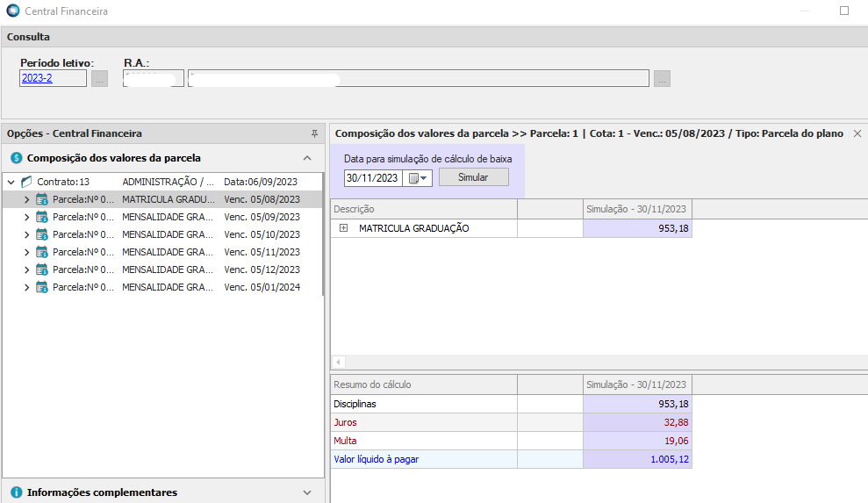This screenshot has width=868, height=503.
Task: Click the Simular button
Action: [x=473, y=177]
